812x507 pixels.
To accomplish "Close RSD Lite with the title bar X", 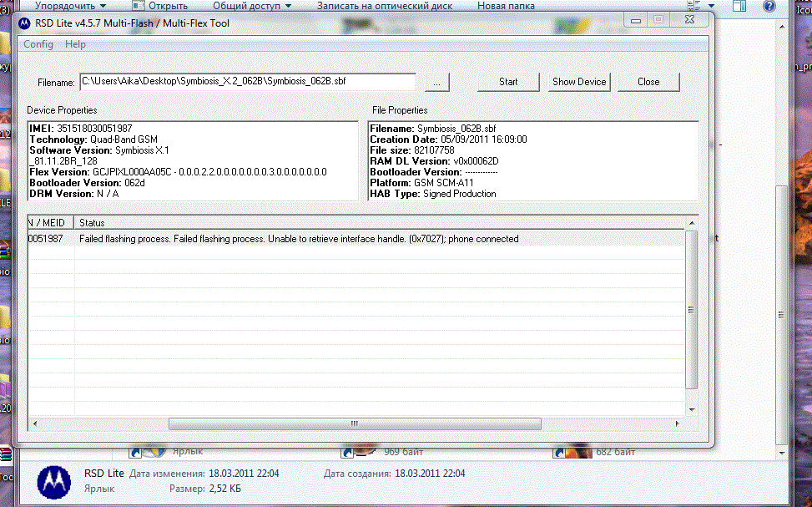I will coord(690,19).
